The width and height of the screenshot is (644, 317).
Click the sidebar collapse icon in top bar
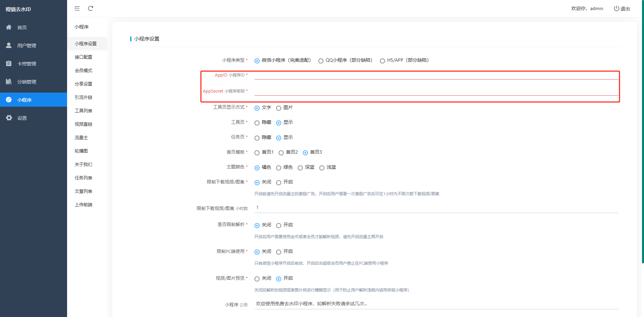[77, 8]
